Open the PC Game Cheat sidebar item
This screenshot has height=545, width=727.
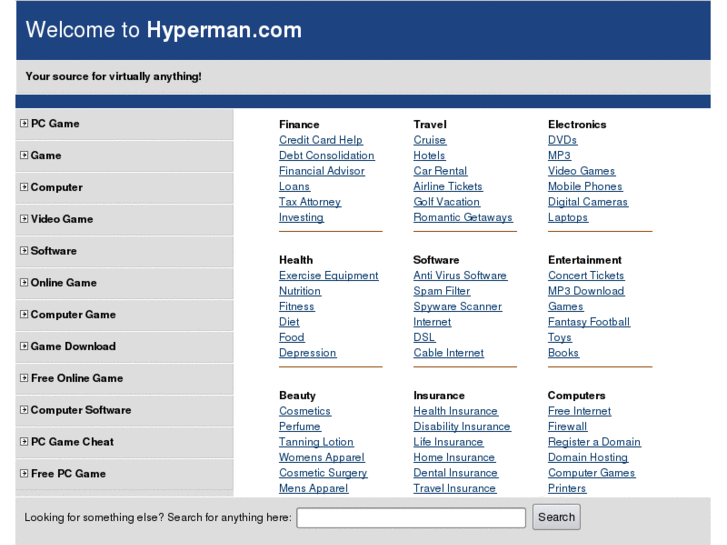(x=72, y=442)
